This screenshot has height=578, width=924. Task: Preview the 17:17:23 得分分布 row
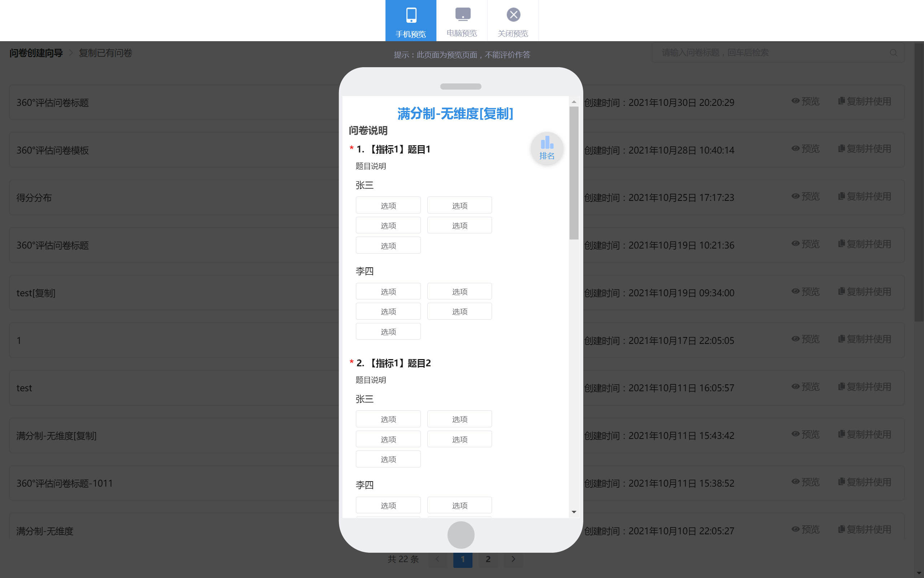coord(806,197)
